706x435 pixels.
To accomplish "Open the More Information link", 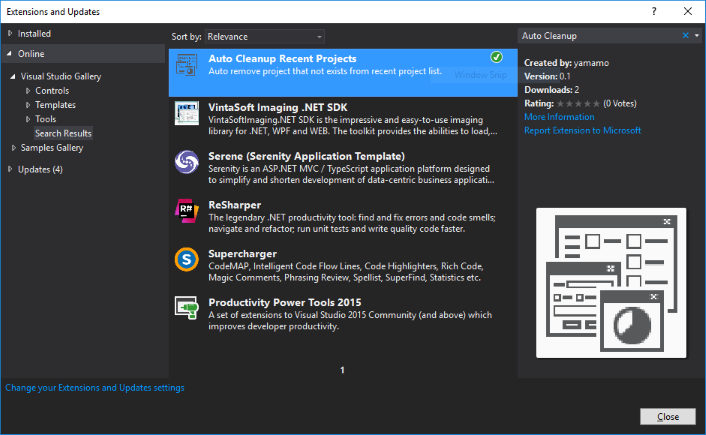I will point(559,117).
